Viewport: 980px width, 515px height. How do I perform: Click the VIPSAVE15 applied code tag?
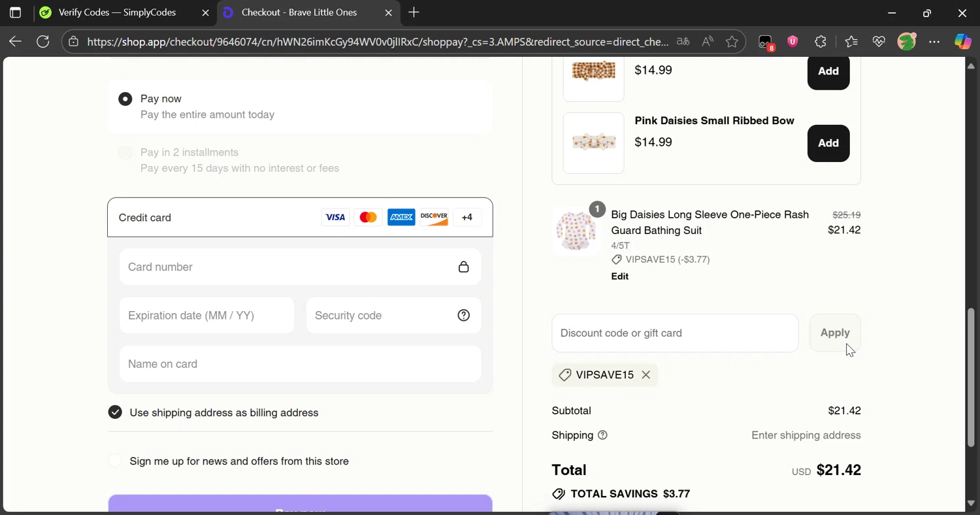tap(605, 375)
